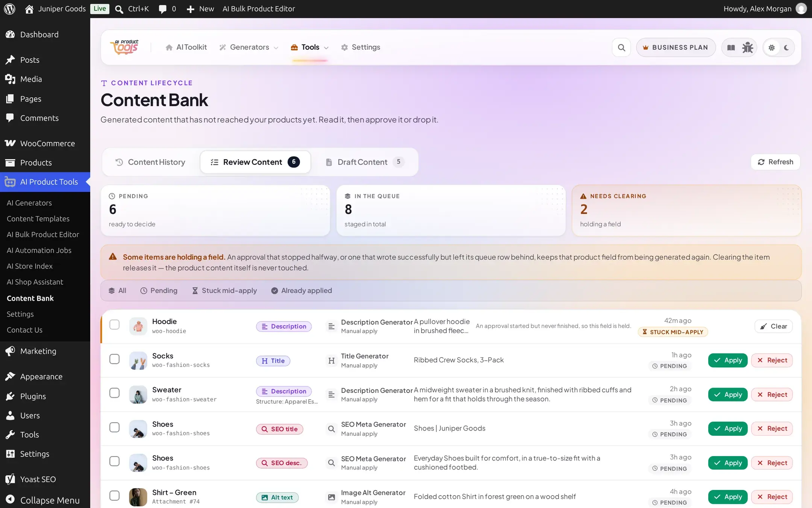
Task: Switch to light mode sun icon
Action: [x=771, y=47]
